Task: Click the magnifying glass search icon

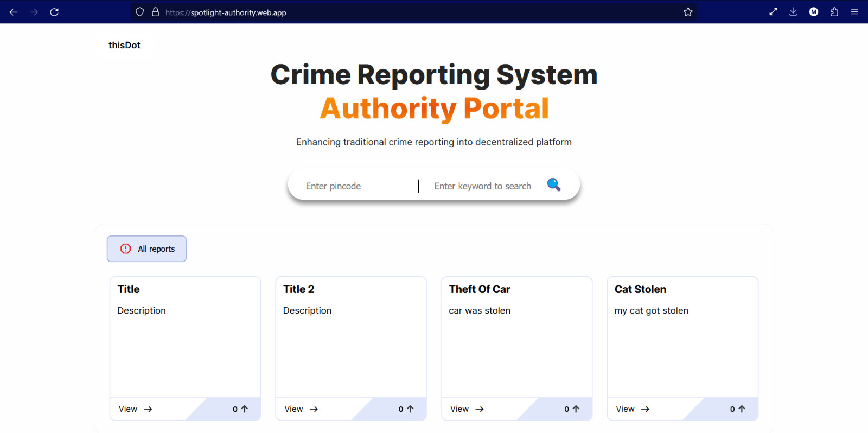Action: 554,185
